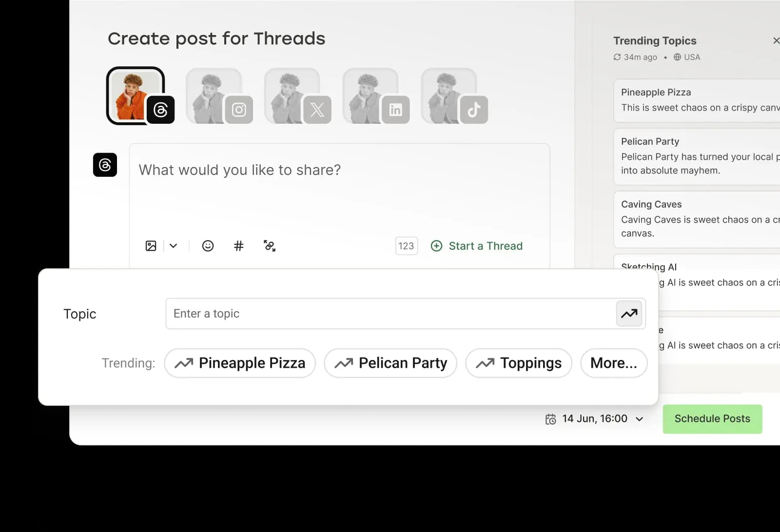Select the Threads platform account icon
Image resolution: width=780 pixels, height=532 pixels.
point(136,95)
